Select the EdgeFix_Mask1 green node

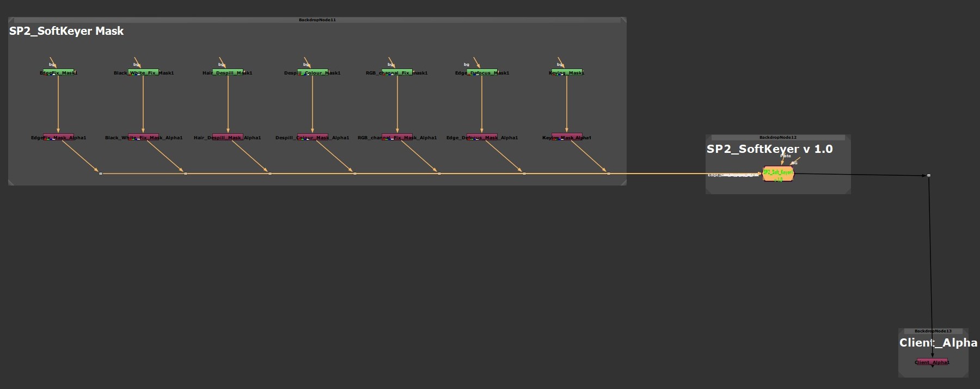click(58, 72)
